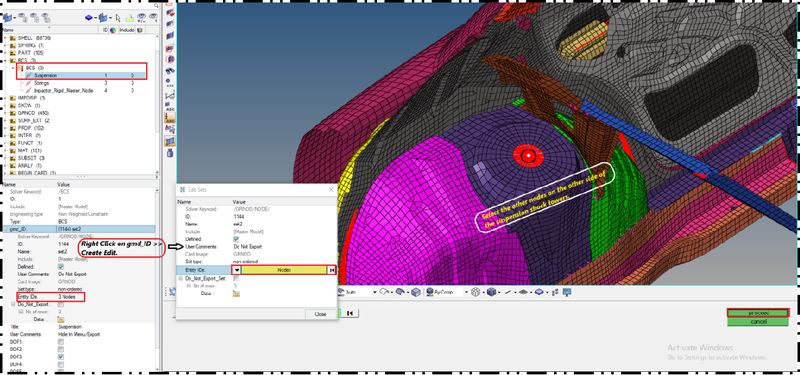Click the Color column header icon in browser

[x=113, y=30]
